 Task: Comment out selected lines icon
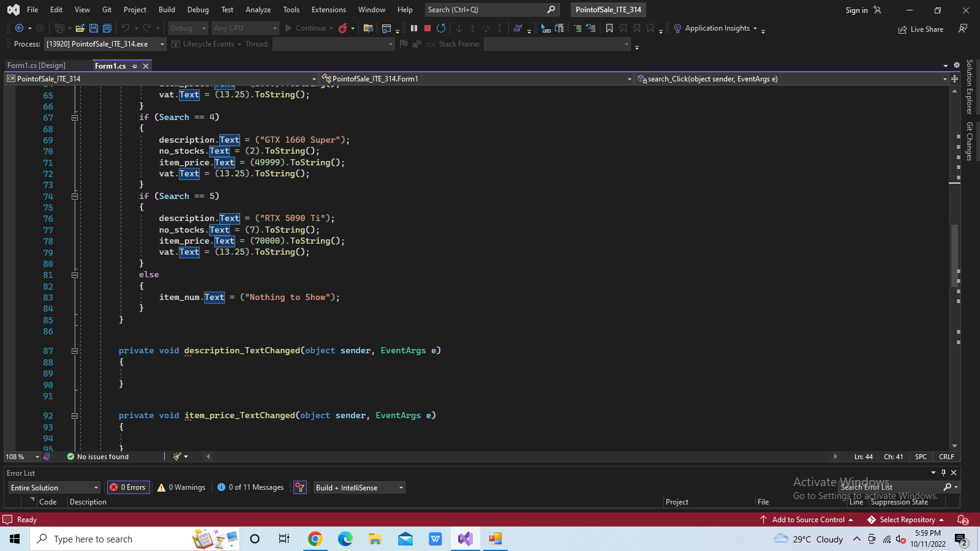[577, 28]
